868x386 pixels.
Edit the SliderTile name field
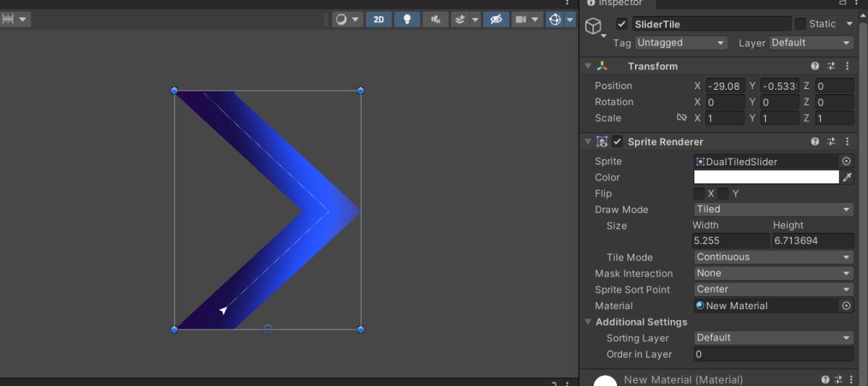coord(712,24)
